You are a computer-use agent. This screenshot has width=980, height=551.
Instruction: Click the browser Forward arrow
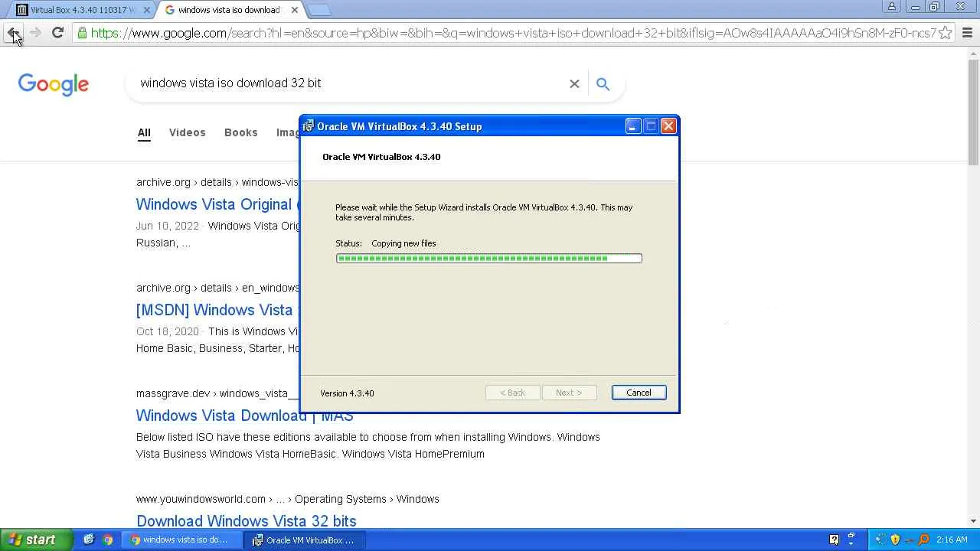coord(35,33)
